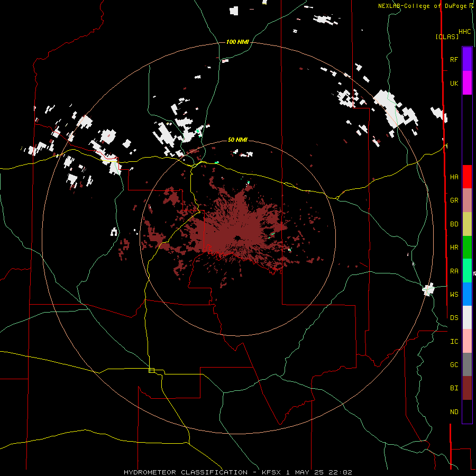Click the 'DS' legend label
This screenshot has width=476, height=476.
(x=454, y=318)
